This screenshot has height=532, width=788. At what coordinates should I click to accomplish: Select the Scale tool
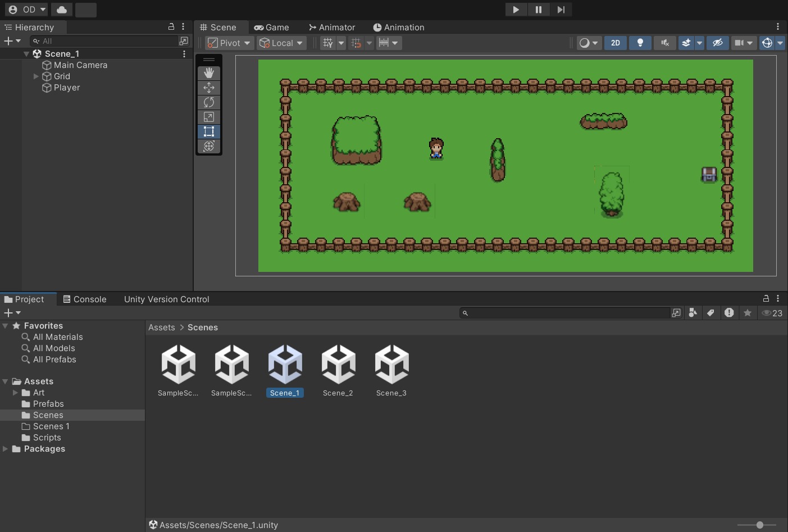coord(209,117)
